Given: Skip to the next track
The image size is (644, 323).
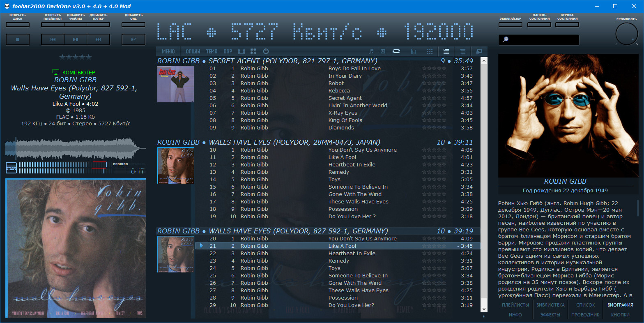Looking at the screenshot, I should (98, 39).
